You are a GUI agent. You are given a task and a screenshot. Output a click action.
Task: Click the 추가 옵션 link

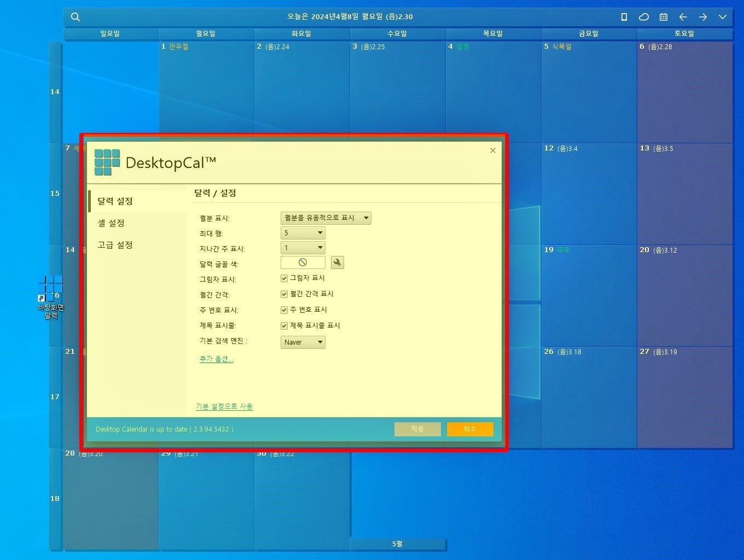(217, 359)
